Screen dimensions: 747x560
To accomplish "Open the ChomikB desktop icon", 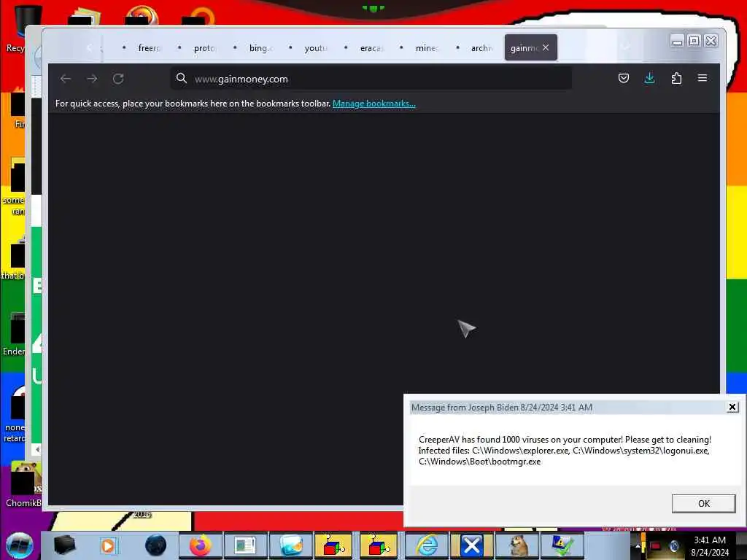I will 24,485.
